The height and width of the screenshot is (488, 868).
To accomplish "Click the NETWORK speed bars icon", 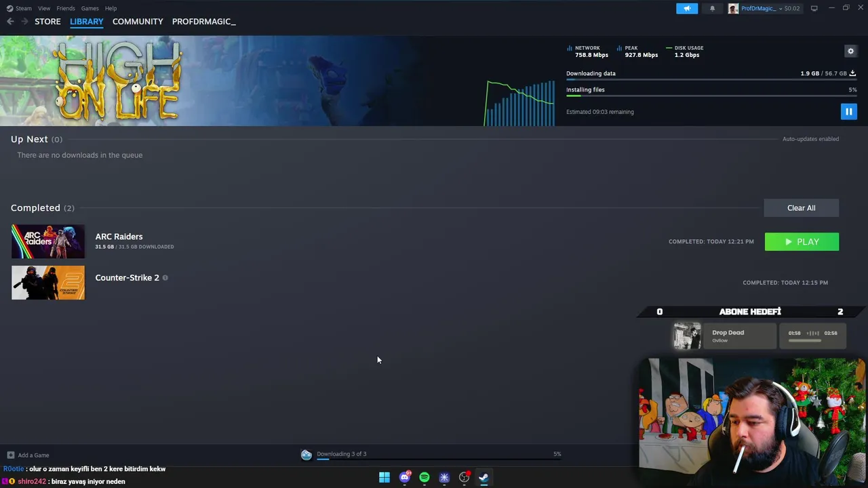I will click(x=570, y=48).
